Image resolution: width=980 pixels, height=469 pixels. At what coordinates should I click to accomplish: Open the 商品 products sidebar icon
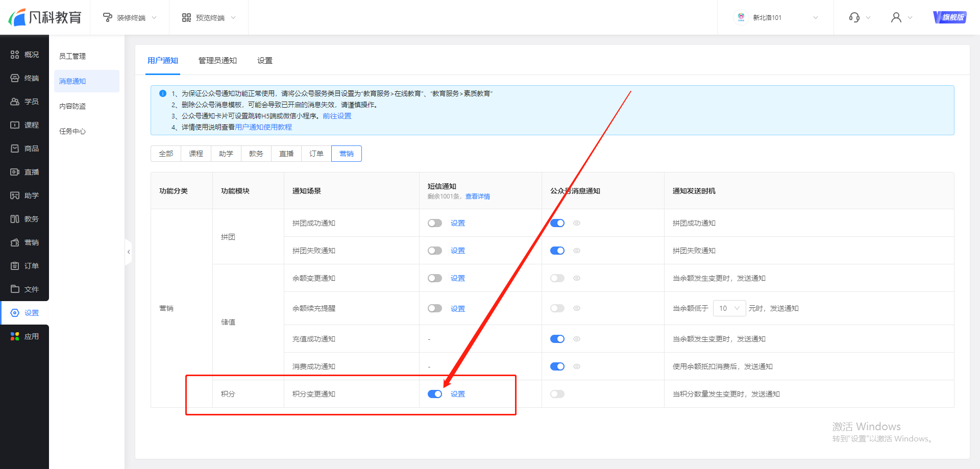pyautogui.click(x=15, y=149)
